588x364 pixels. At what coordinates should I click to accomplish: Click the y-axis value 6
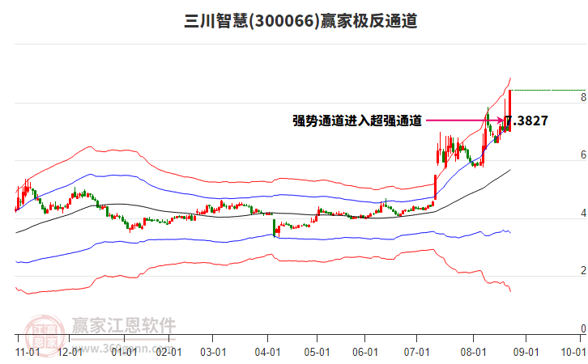[x=583, y=155]
